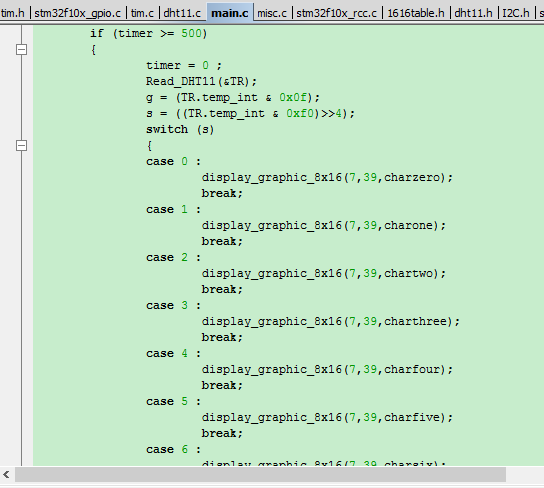
Task: Select the main.c tab
Action: 230,13
